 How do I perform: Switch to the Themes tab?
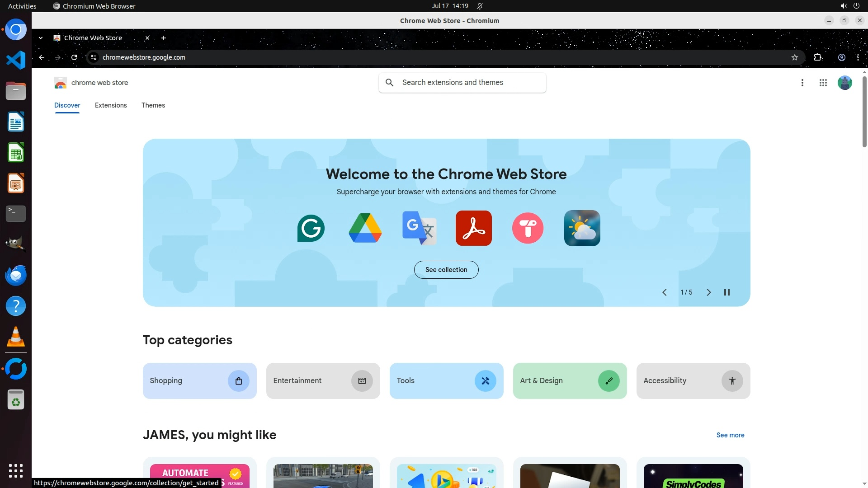(153, 105)
